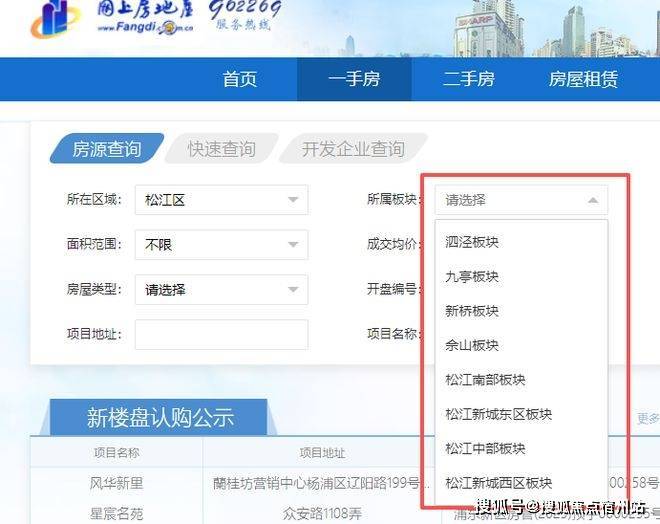Collapse the 所属板块 dropdown arrow
660x524 pixels.
coord(593,200)
